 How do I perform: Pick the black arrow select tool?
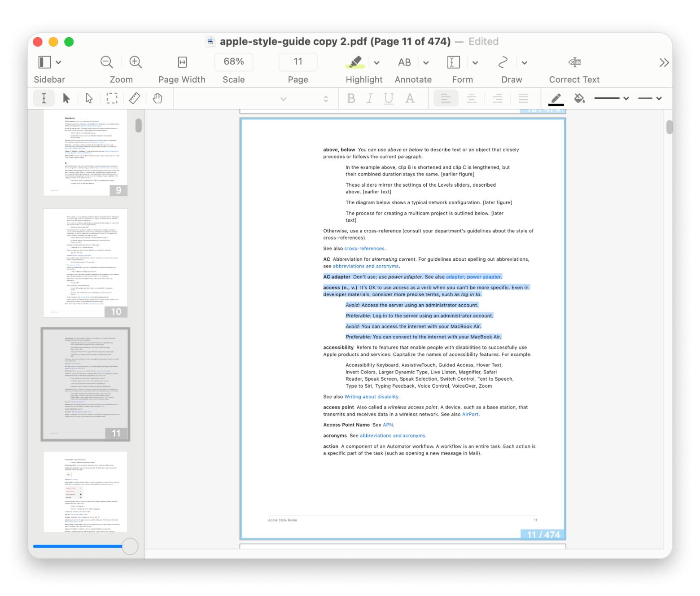(x=66, y=98)
